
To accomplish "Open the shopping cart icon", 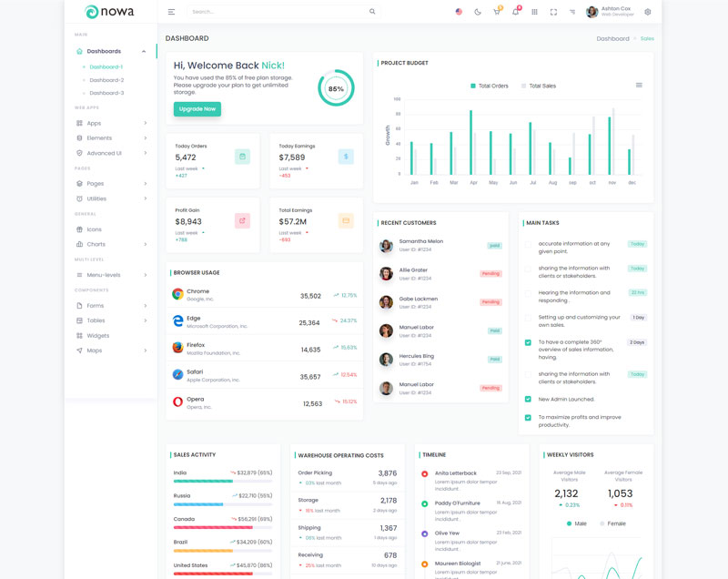I will click(x=496, y=12).
